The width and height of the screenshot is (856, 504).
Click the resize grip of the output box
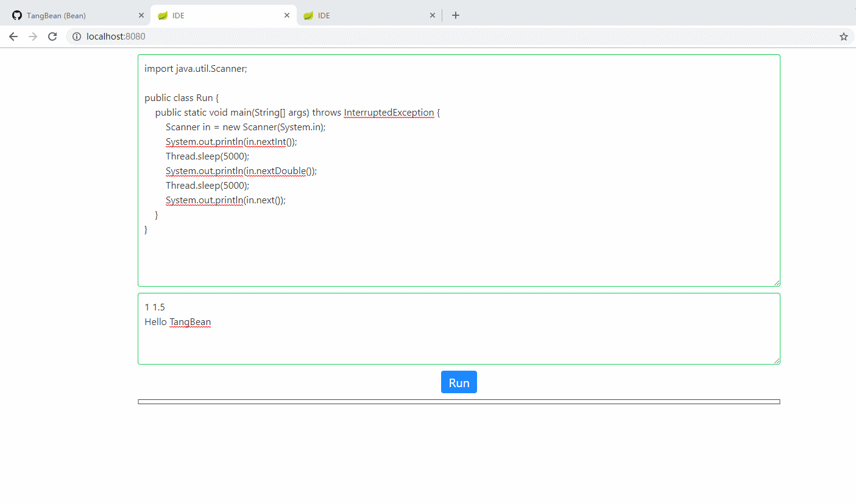coord(776,359)
